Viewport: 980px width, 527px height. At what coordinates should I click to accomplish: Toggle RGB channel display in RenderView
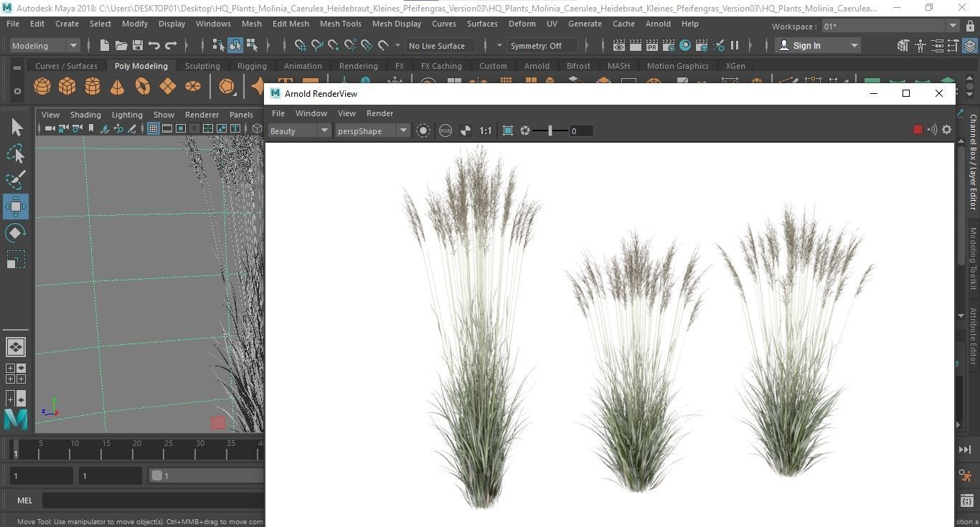(446, 130)
